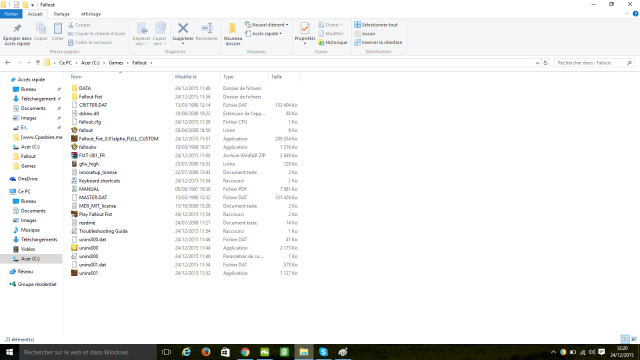Select the Fallout Fixt folder
The height and width of the screenshot is (360, 640).
pyautogui.click(x=90, y=97)
